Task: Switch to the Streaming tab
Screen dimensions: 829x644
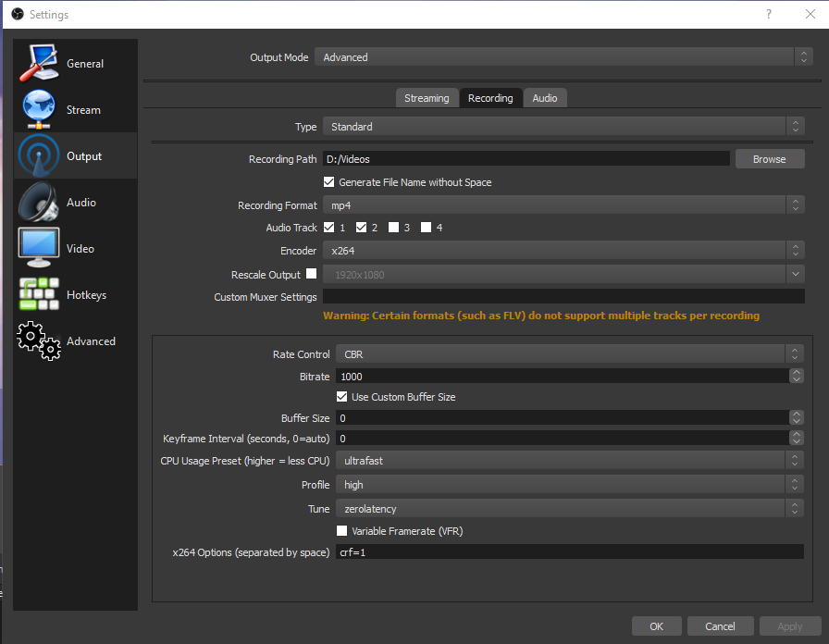Action: coord(427,98)
